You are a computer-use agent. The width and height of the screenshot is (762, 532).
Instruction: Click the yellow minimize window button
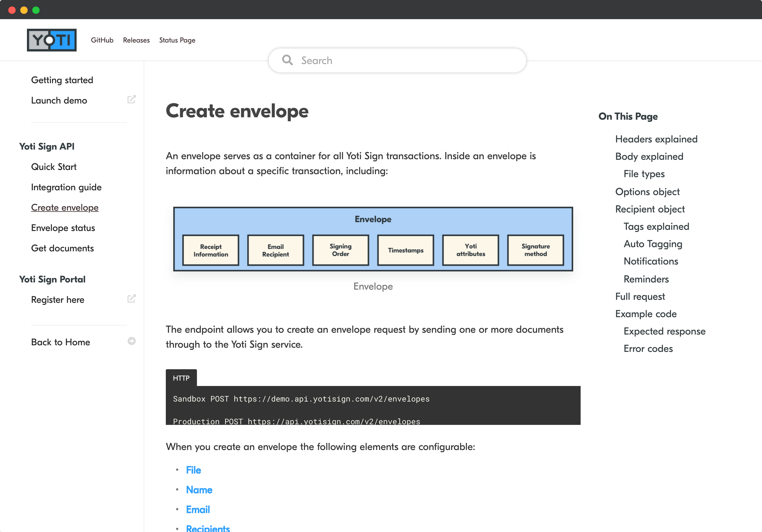pyautogui.click(x=24, y=10)
